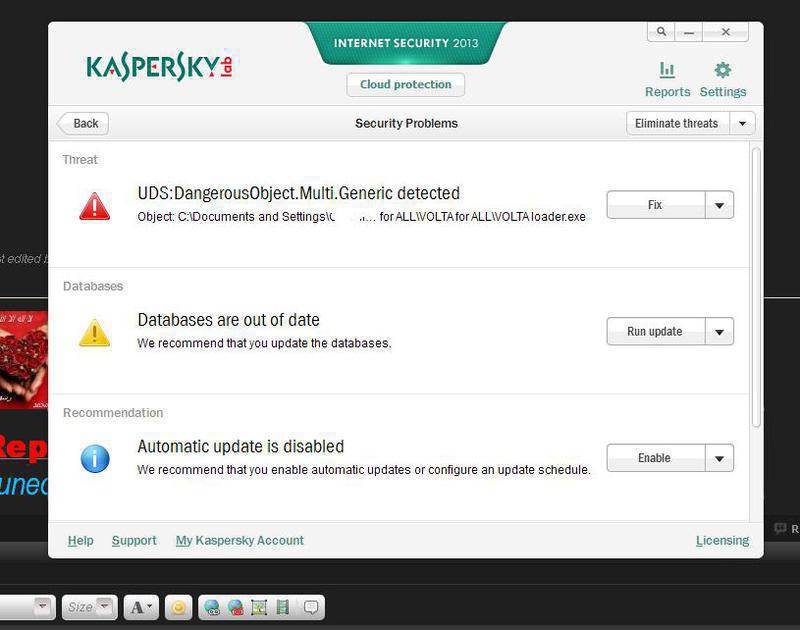Click the "Automatic update is disabled" heading

pyautogui.click(x=240, y=446)
